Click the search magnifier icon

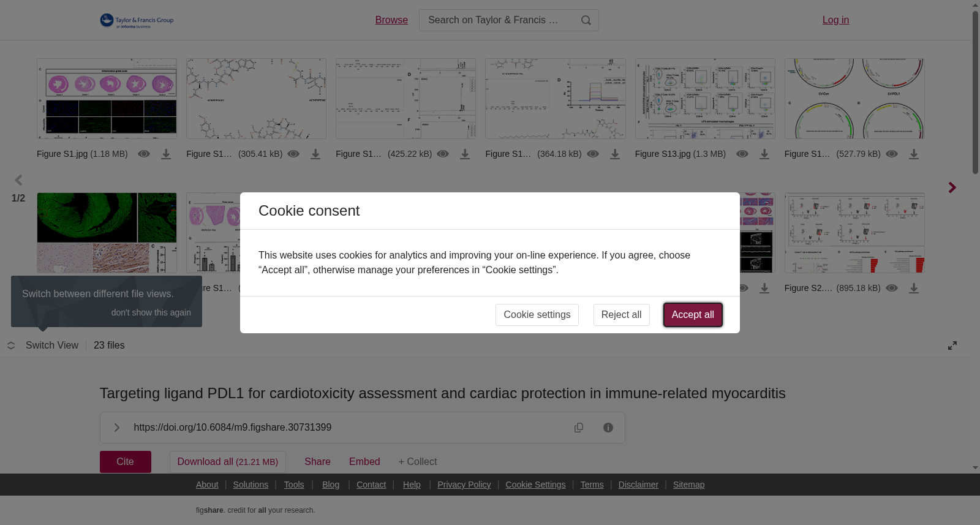(586, 20)
